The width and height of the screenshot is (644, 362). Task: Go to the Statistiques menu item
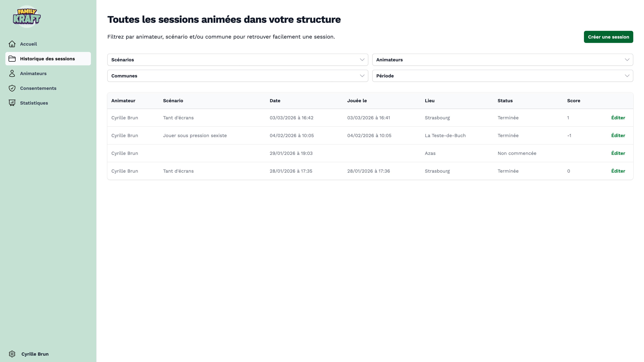click(x=34, y=103)
